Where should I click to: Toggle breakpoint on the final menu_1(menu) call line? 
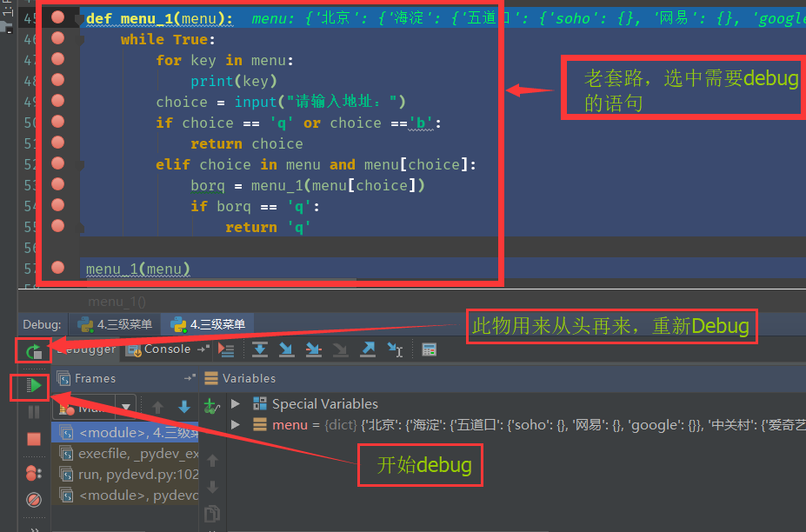(57, 267)
